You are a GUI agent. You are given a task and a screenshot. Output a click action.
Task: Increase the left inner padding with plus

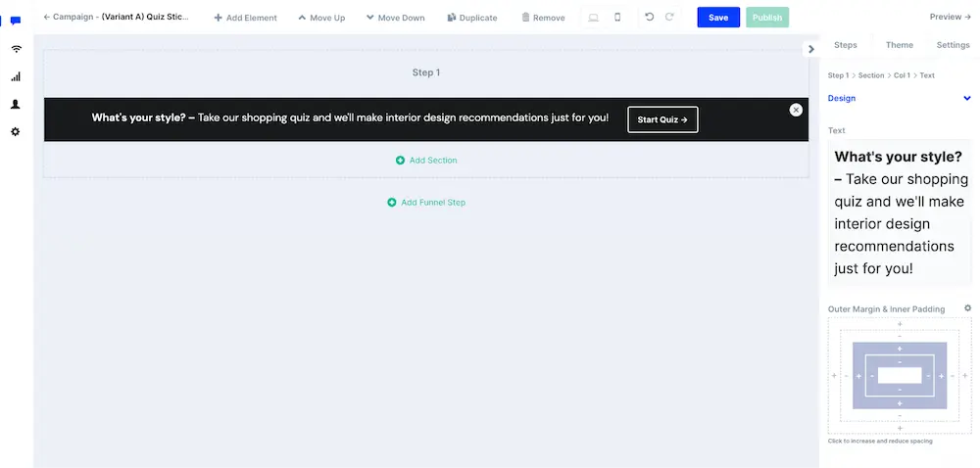[x=858, y=376]
